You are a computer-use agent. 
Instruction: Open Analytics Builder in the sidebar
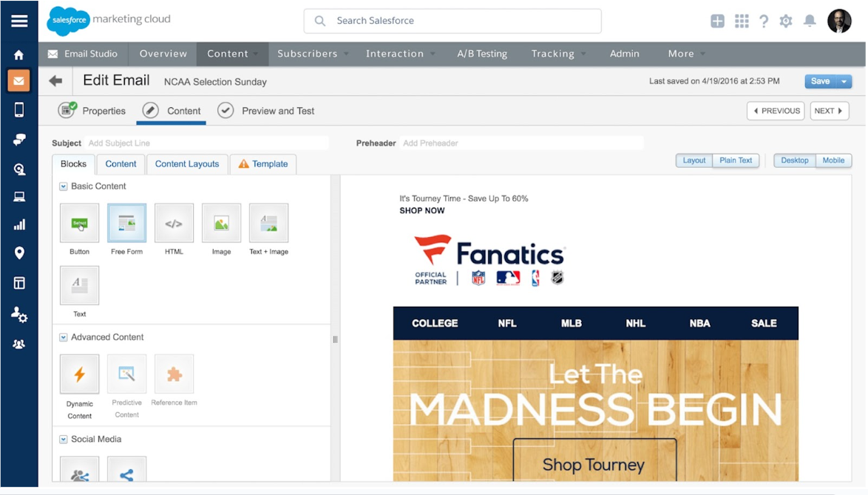pyautogui.click(x=19, y=224)
